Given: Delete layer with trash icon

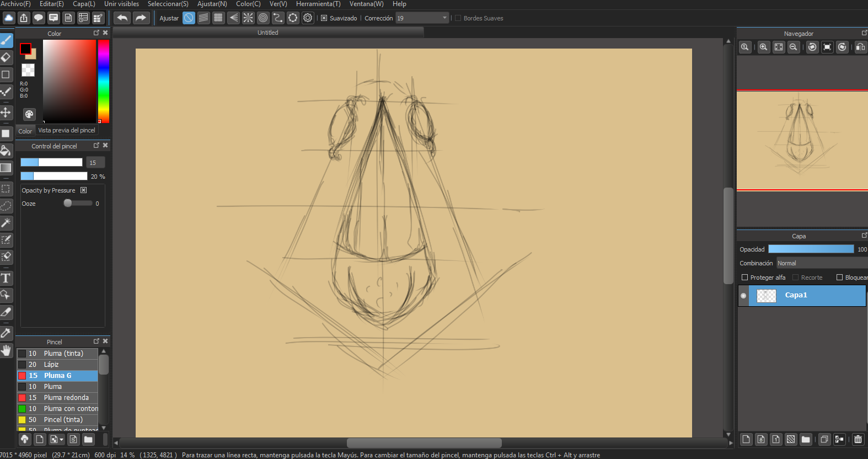Looking at the screenshot, I should [858, 440].
